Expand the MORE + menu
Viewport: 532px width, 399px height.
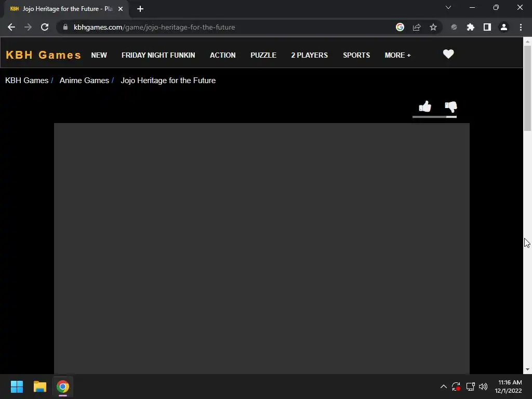[x=397, y=55]
